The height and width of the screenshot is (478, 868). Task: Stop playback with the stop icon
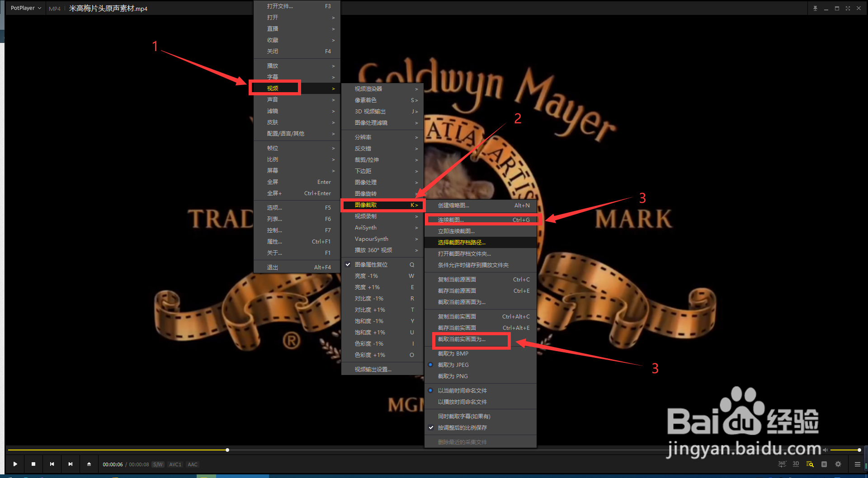coord(33,464)
